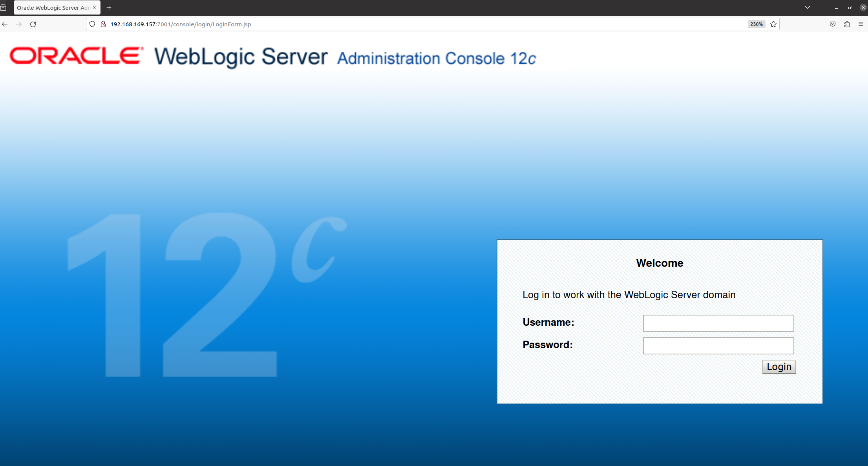Select the Oracle WebLogic Server Admin tab
The width and height of the screenshot is (868, 466).
[53, 7]
